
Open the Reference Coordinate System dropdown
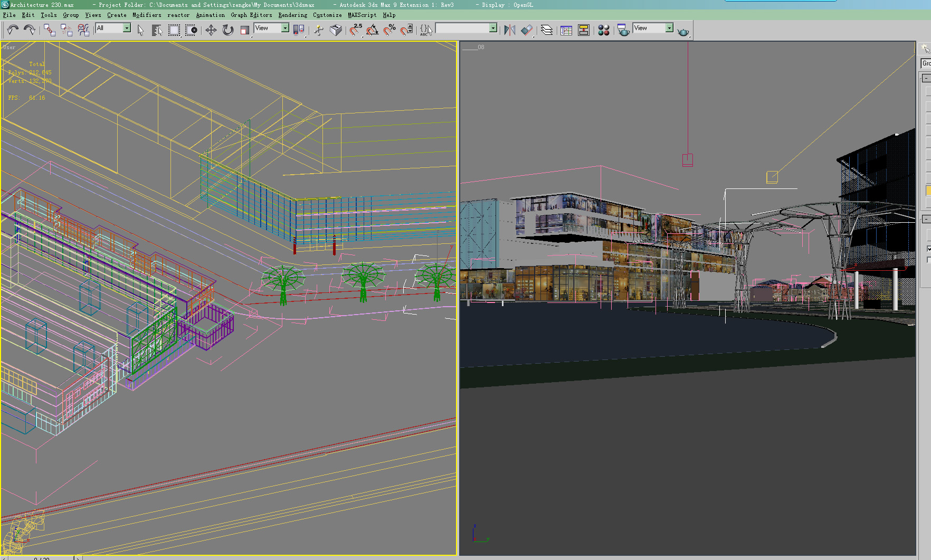pos(286,28)
